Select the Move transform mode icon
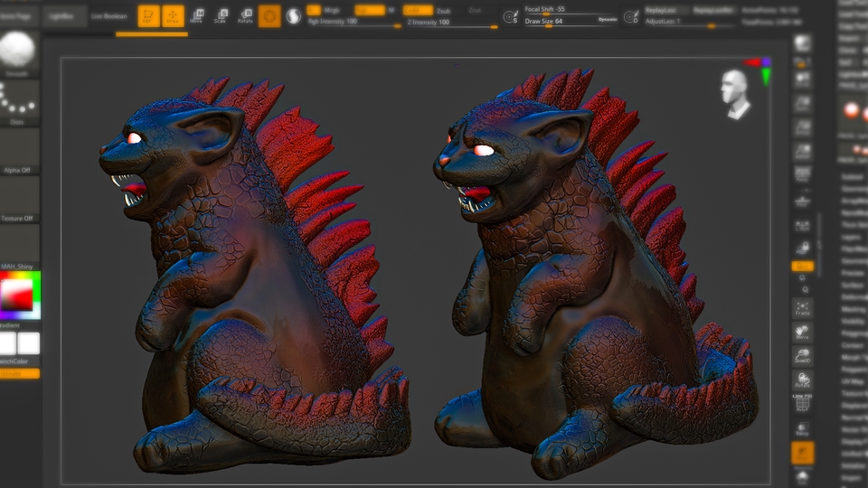 [x=196, y=15]
